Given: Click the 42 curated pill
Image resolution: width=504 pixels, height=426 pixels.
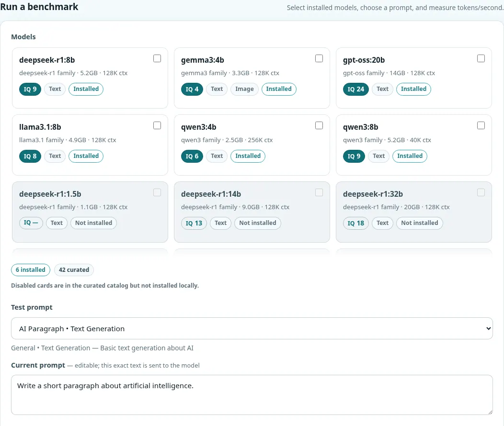Looking at the screenshot, I should pos(74,270).
